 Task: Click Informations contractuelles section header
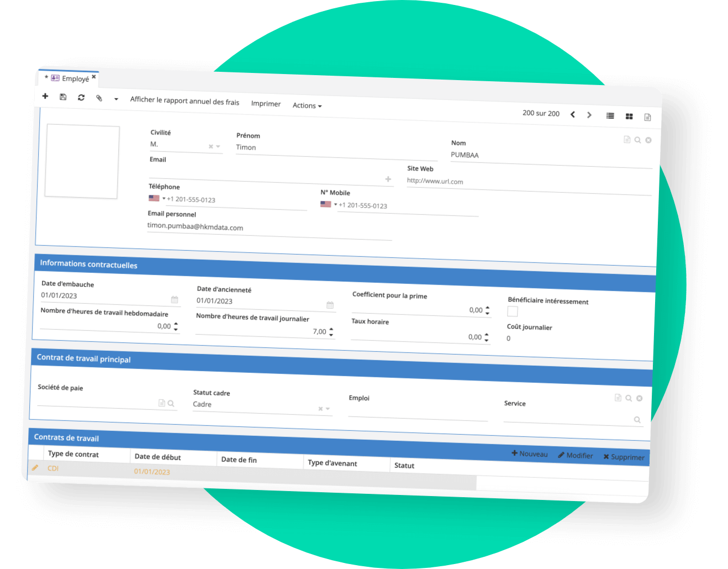[345, 273]
